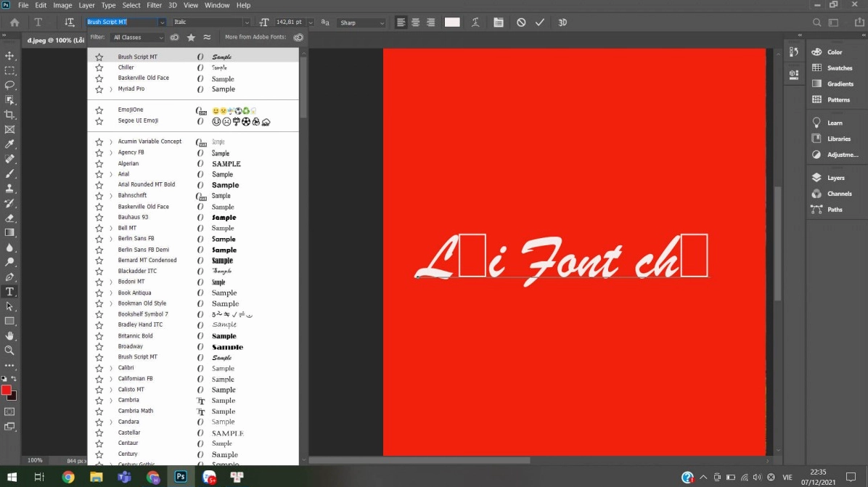Commit current text edits
868x487 pixels.
click(x=540, y=22)
